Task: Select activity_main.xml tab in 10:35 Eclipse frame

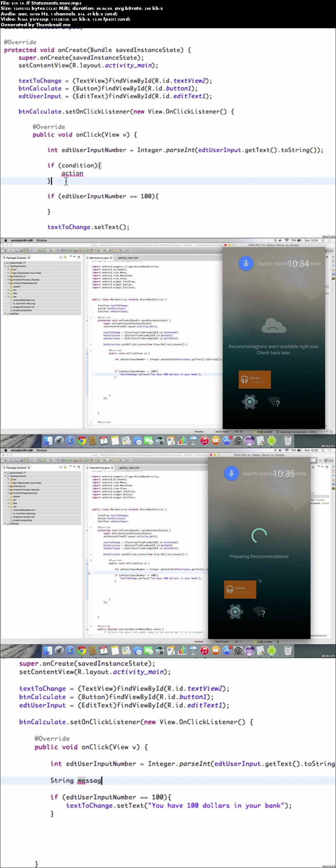Action: (128, 468)
